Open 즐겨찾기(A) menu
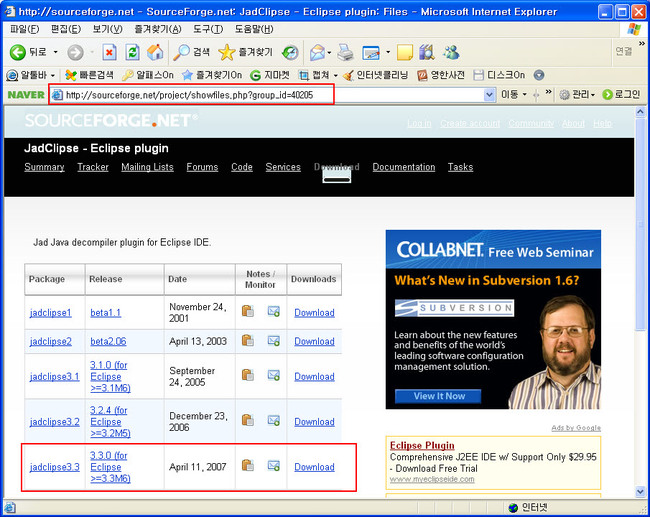The height and width of the screenshot is (517, 650). click(158, 29)
